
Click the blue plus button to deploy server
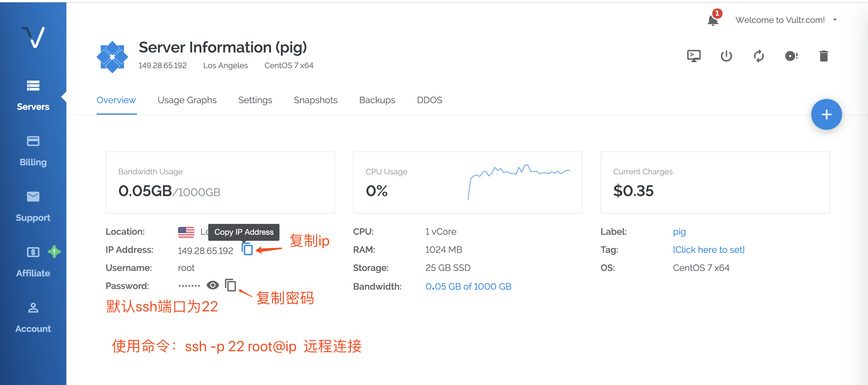pos(826,115)
